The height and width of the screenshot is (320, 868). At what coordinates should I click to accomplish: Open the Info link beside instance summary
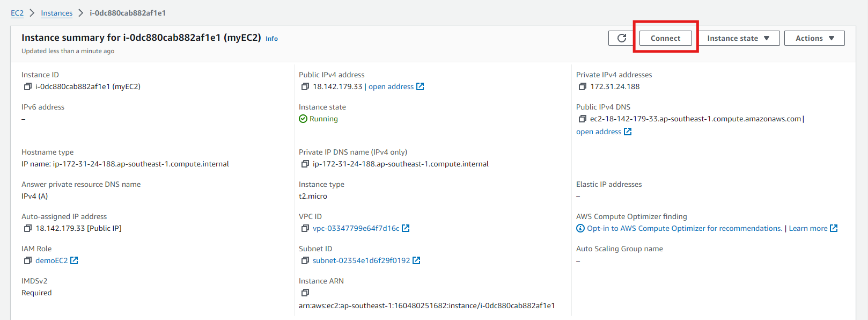coord(271,39)
